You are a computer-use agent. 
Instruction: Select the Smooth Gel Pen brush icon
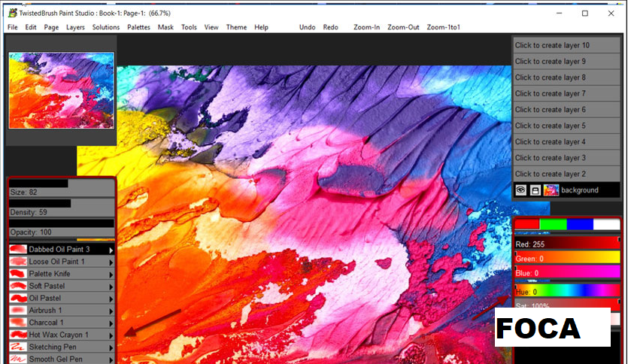pos(18,359)
